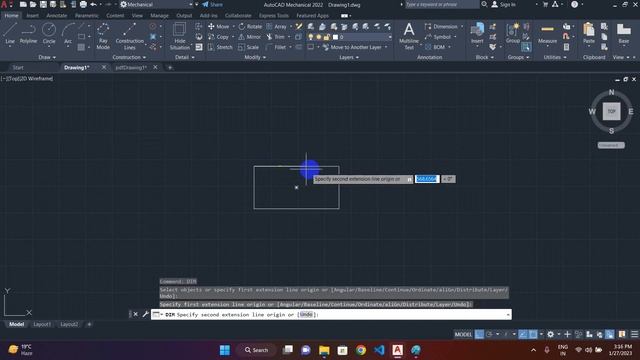Screen dimensions: 640x360
Task: Expand the Draw panel
Action: (47, 58)
